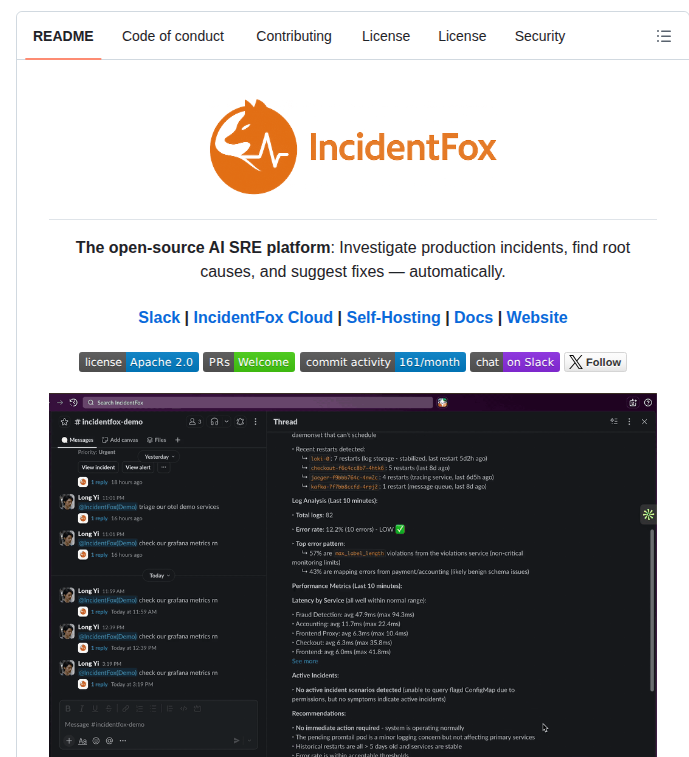
Task: Click the Thread collapse icon left of options
Action: [x=614, y=421]
